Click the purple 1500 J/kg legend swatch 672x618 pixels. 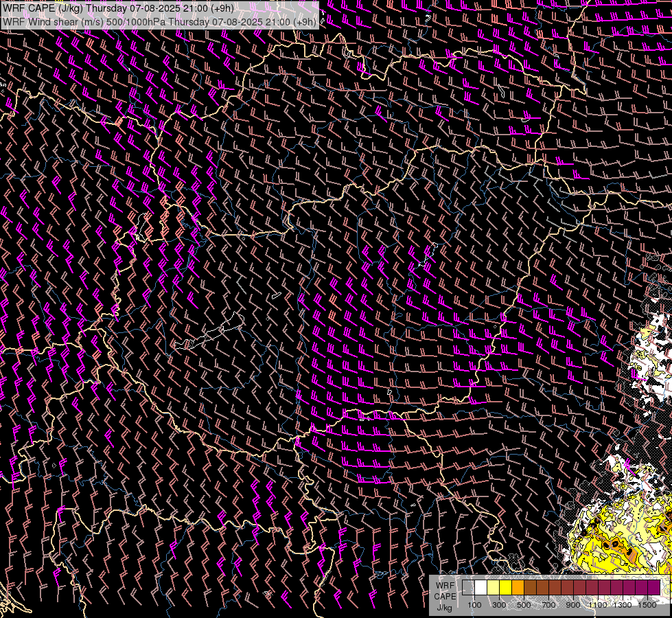click(x=653, y=588)
